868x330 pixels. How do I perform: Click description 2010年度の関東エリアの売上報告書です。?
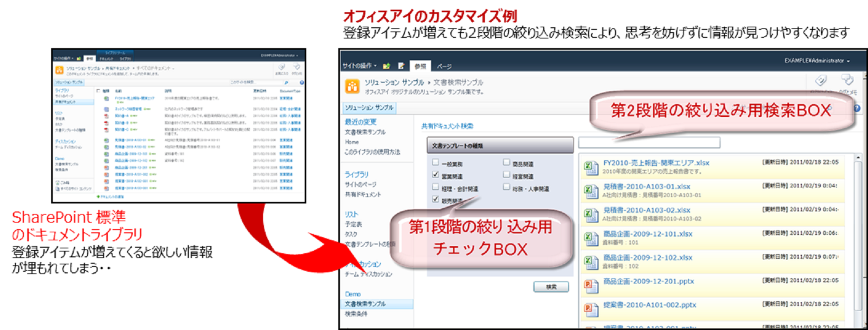(x=652, y=172)
